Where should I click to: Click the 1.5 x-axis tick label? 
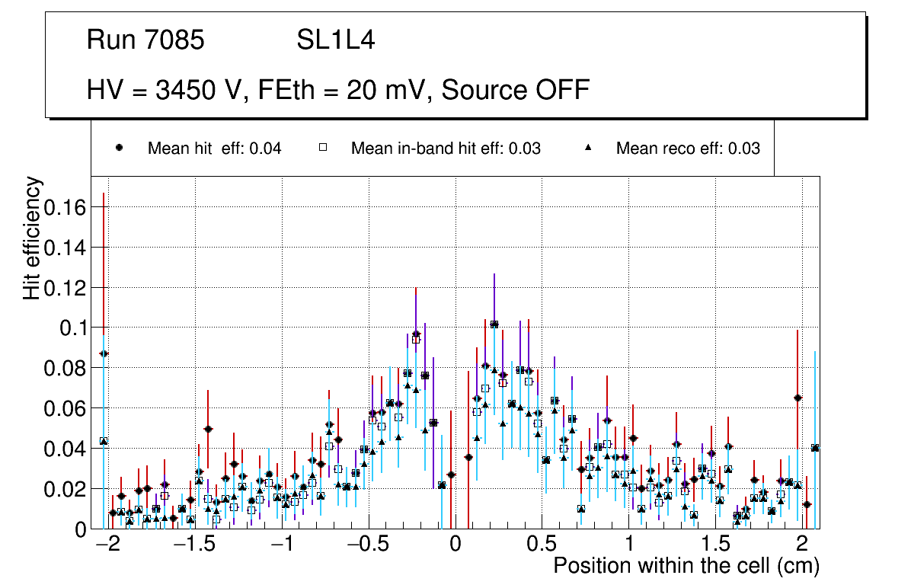714,545
